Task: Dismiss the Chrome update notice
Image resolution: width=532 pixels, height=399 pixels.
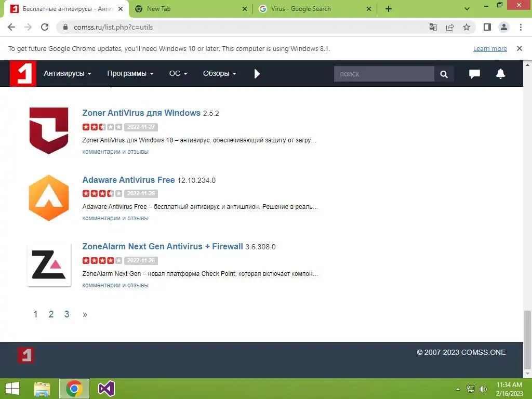Action: click(x=520, y=48)
